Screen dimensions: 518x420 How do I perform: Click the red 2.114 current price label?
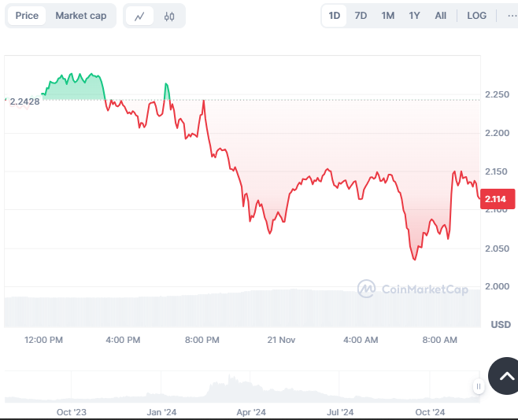(x=496, y=199)
